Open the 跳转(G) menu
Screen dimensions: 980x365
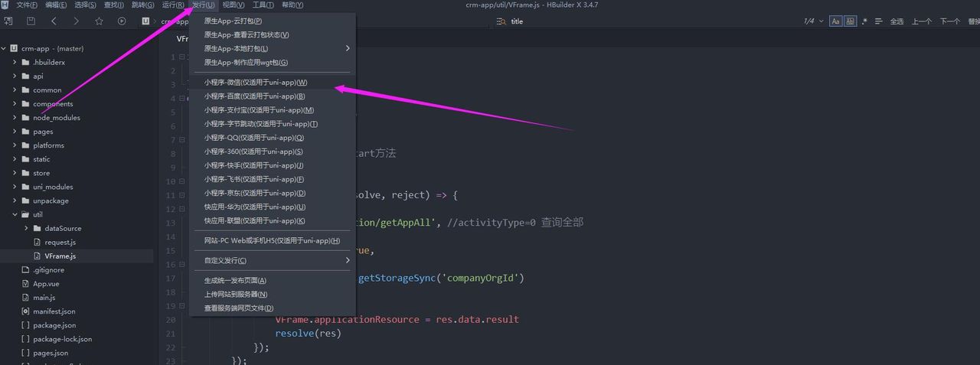(142, 5)
